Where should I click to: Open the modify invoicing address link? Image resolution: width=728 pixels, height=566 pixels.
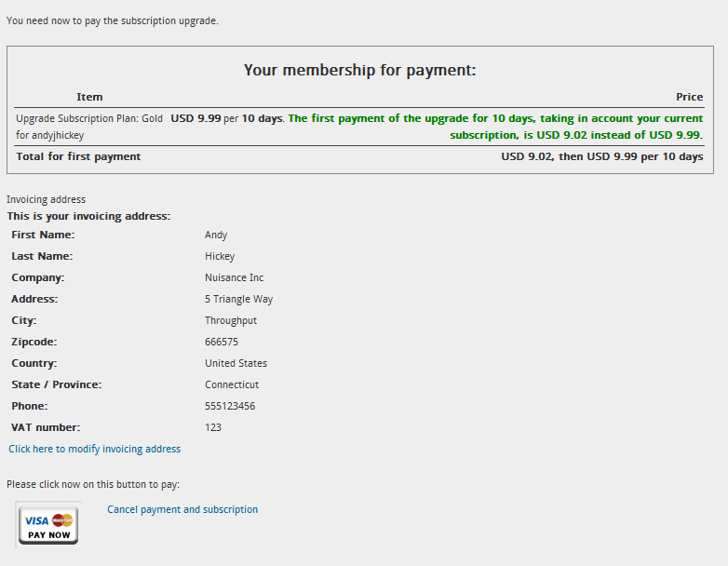(x=95, y=449)
